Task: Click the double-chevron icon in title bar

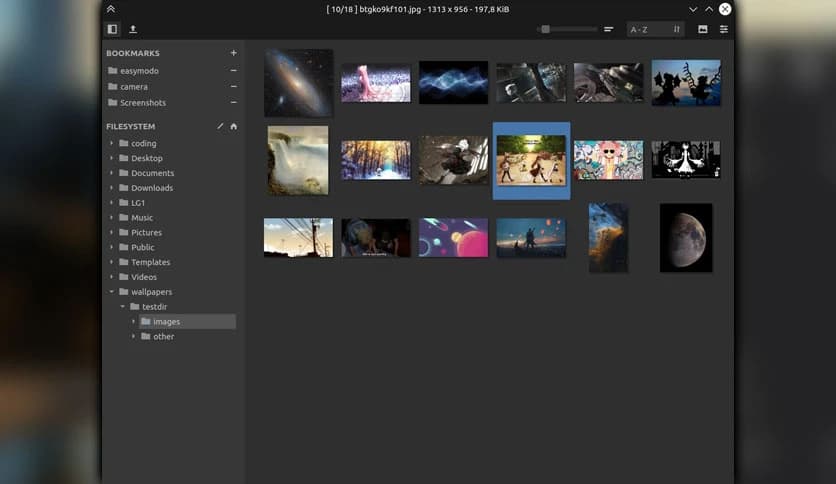Action: point(111,9)
